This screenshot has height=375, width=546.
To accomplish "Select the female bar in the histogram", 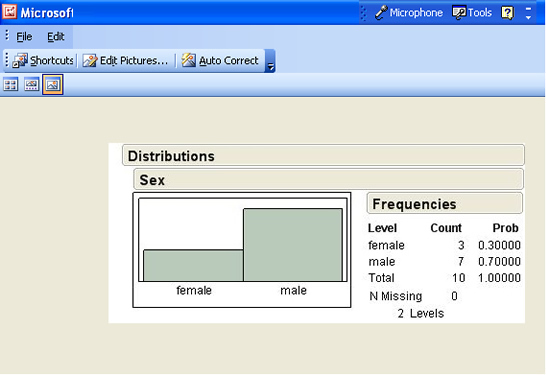I will 193,265.
